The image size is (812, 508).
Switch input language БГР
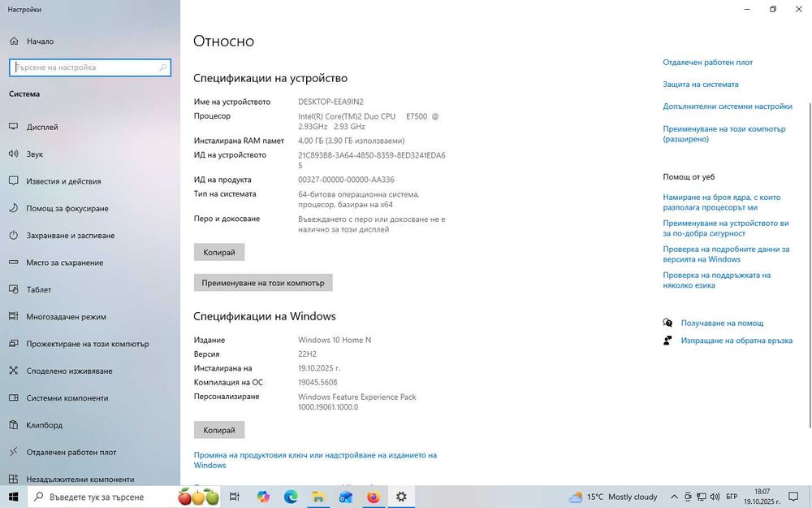click(x=732, y=497)
